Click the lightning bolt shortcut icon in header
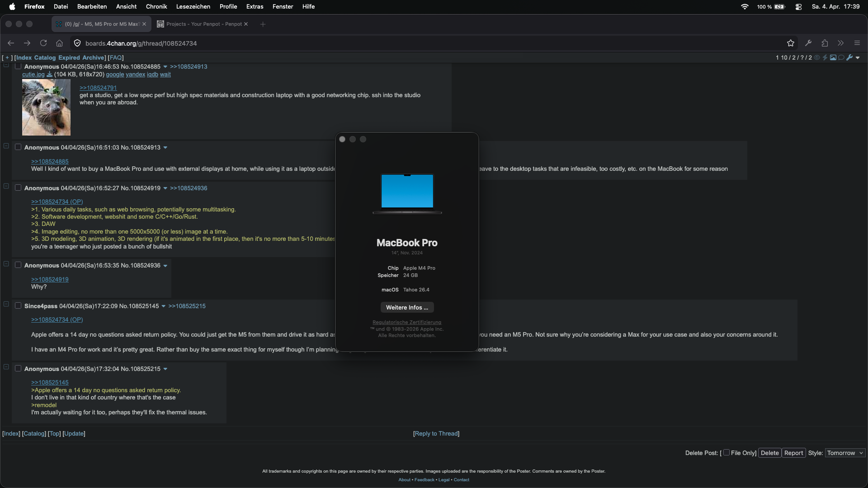This screenshot has height=488, width=868. 825,57
